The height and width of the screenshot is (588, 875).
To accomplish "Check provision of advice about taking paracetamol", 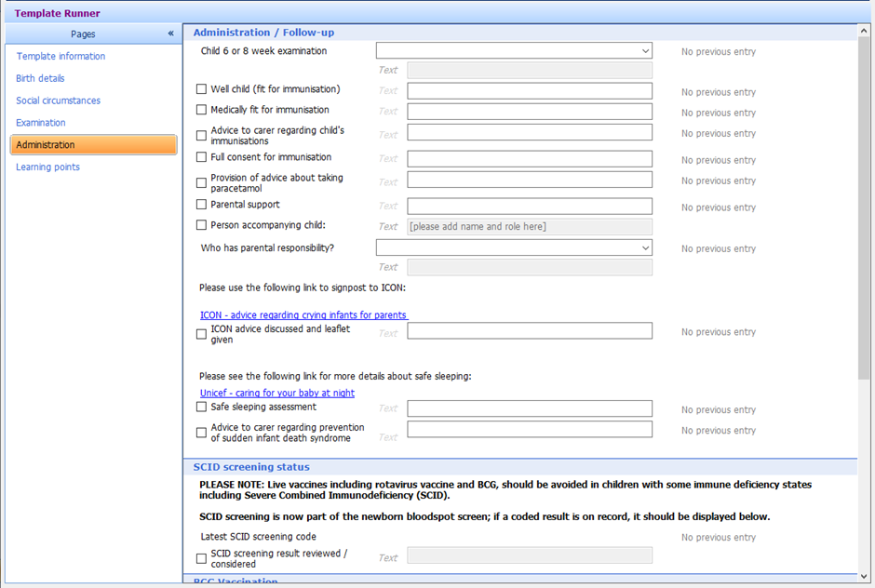I will 201,181.
